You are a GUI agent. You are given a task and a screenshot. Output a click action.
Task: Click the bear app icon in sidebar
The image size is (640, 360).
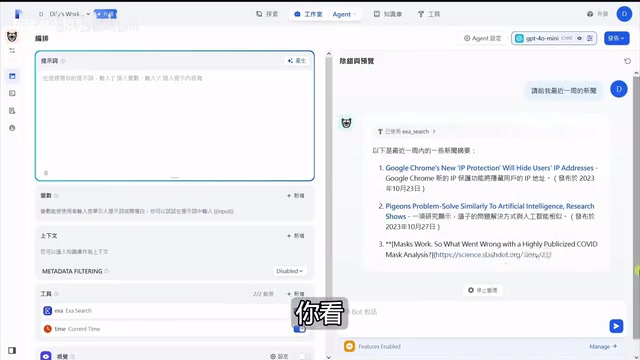coord(12,37)
